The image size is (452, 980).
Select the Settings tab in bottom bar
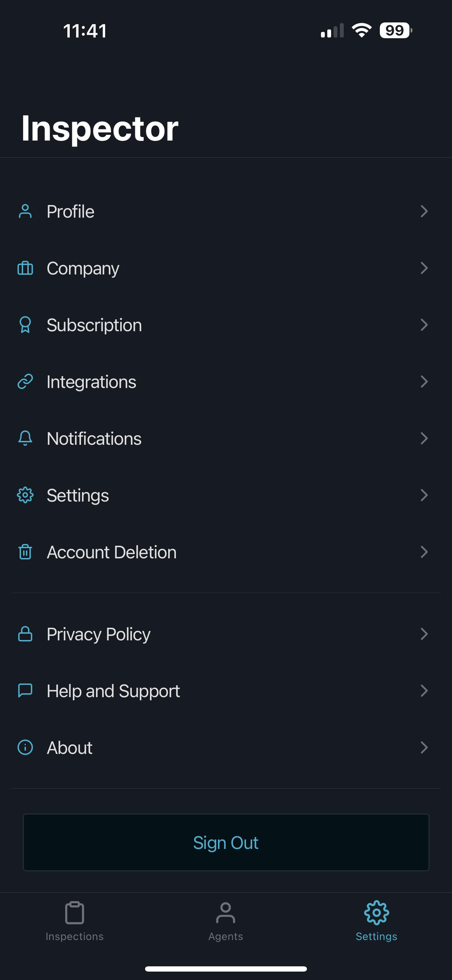[x=376, y=921]
